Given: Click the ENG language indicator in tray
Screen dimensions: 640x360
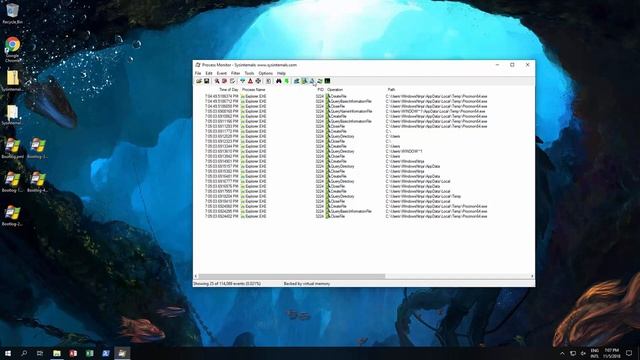Looking at the screenshot, I should point(595,353).
